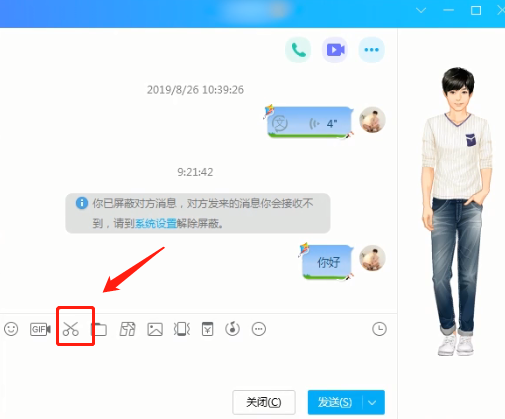Click in the message input area
505x419 pixels.
(x=198, y=365)
